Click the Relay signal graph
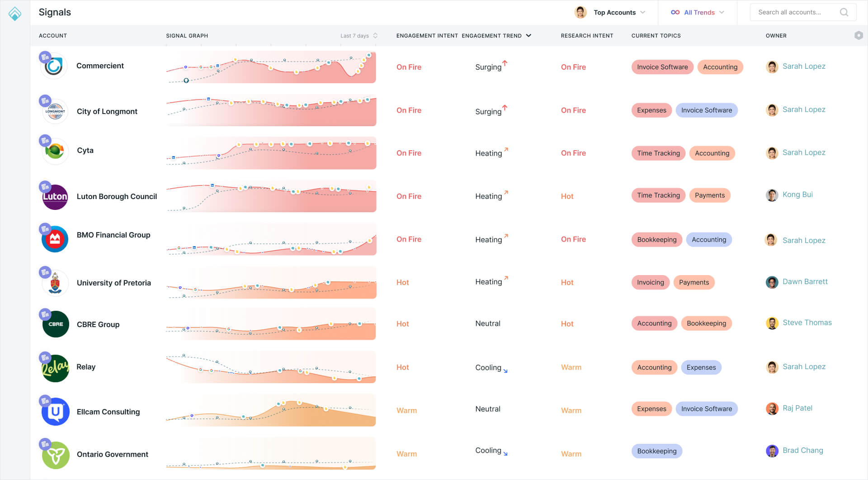The width and height of the screenshot is (868, 480). point(271,367)
